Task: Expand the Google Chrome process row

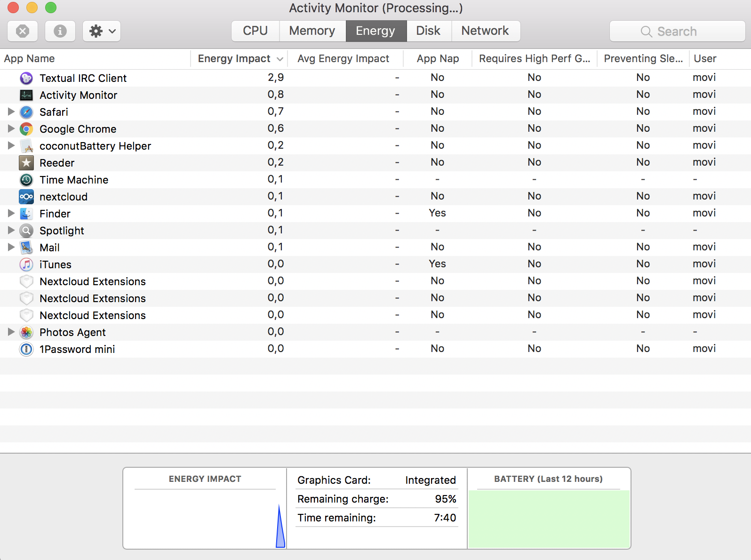Action: click(x=11, y=128)
